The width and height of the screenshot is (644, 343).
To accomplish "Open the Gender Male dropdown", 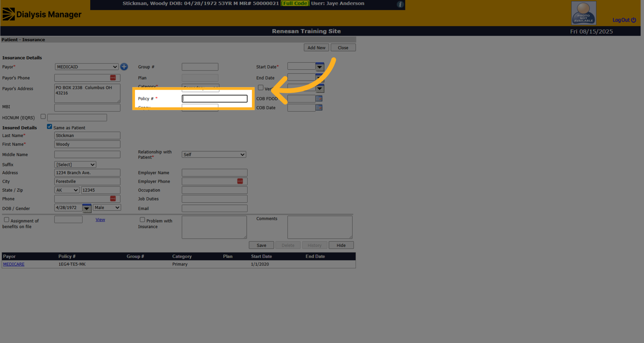I will [x=107, y=207].
